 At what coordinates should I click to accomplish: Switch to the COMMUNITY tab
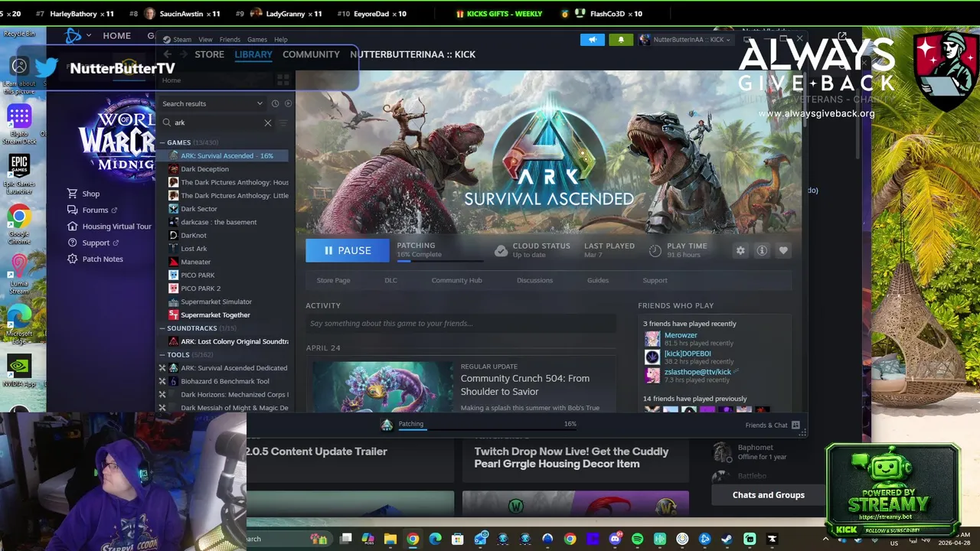click(311, 54)
